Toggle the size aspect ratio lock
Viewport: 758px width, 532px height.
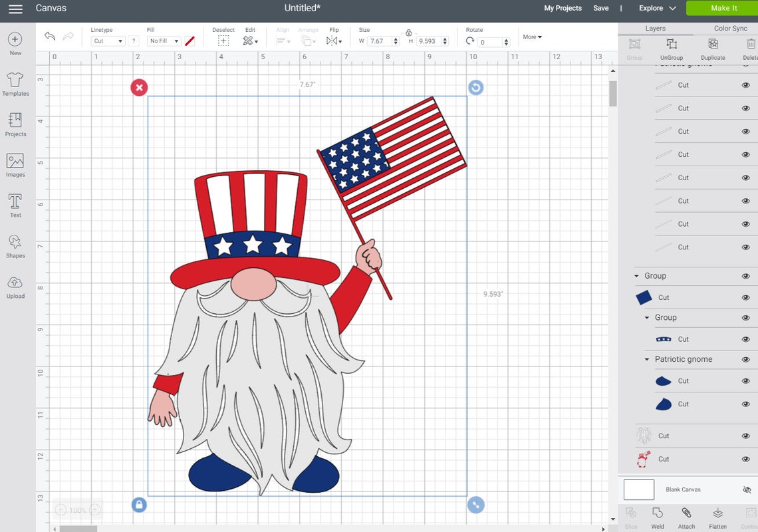408,33
